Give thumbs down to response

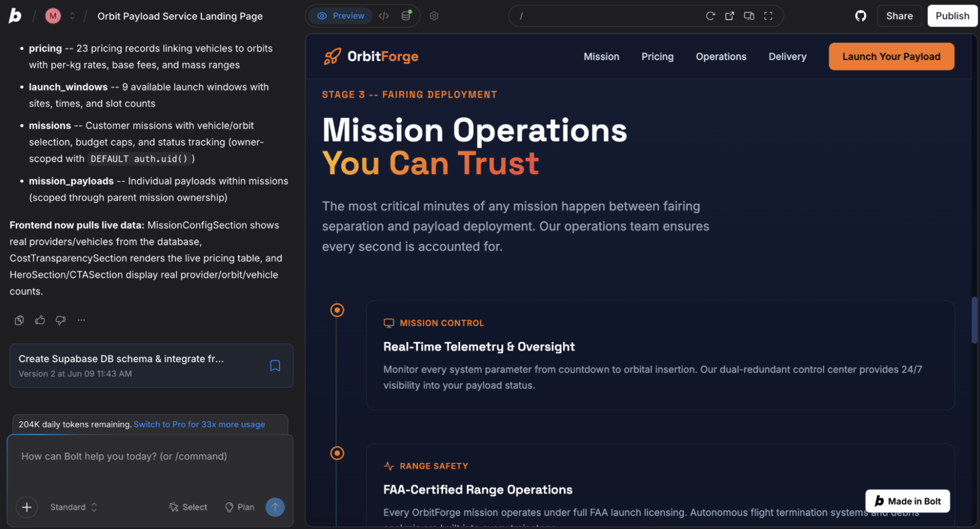click(60, 320)
